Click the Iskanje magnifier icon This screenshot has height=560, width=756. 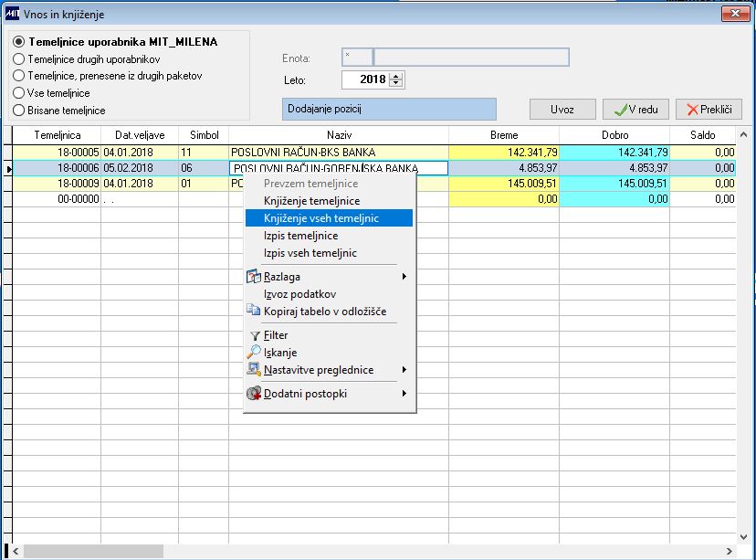pos(254,352)
